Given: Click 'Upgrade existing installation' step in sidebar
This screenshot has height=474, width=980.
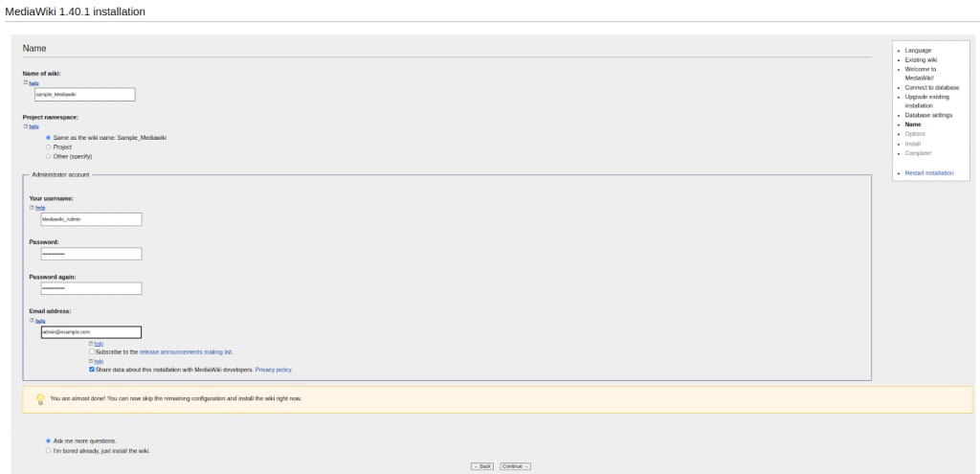Looking at the screenshot, I should [x=926, y=102].
